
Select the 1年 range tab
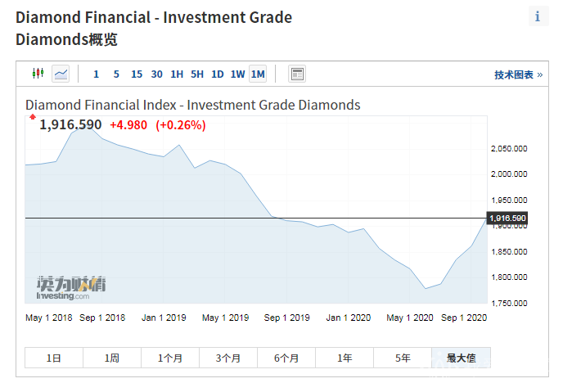coord(345,358)
